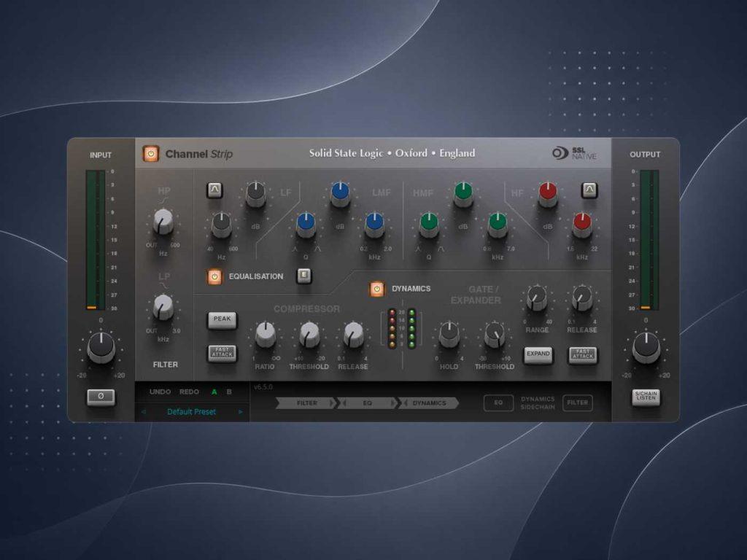Toggle the gate EXPAND button
The height and width of the screenshot is (560, 747).
pyautogui.click(x=538, y=354)
